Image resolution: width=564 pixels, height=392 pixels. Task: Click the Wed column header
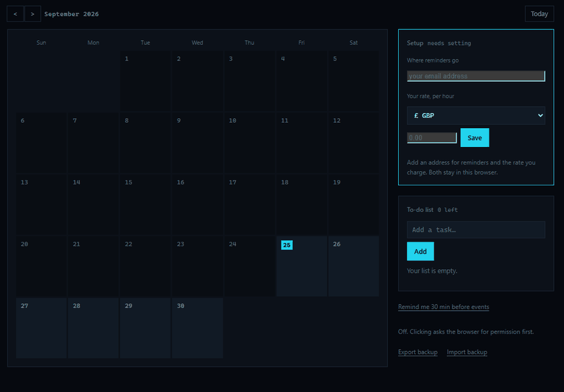pyautogui.click(x=197, y=42)
